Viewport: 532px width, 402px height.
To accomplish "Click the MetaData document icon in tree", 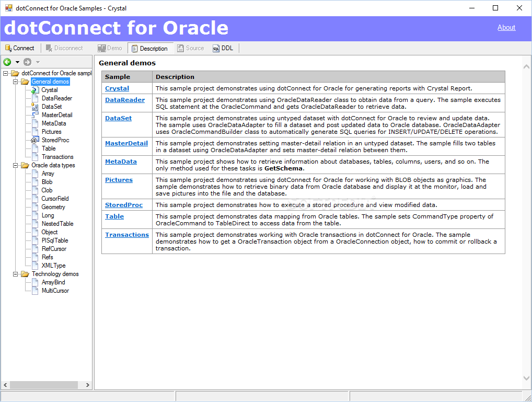I will [35, 123].
